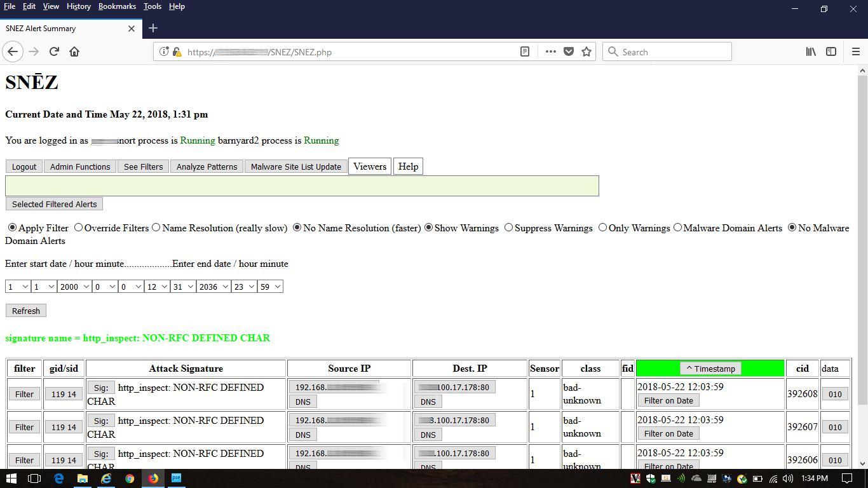Open the Bookmarks menu

[x=117, y=6]
